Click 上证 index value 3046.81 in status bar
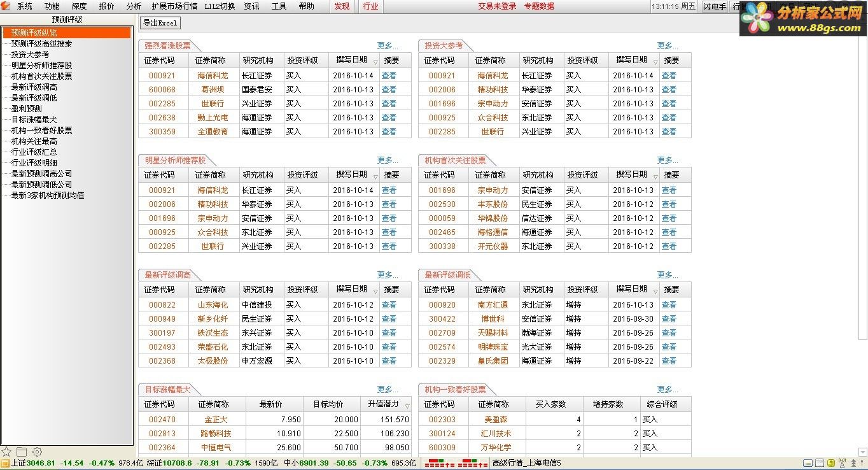 click(41, 464)
